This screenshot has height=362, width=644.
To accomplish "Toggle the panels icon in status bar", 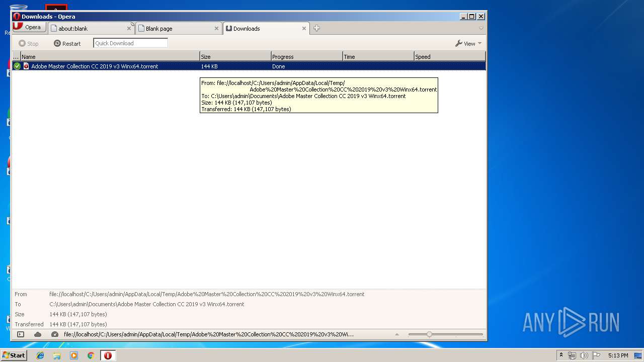I will [x=21, y=334].
